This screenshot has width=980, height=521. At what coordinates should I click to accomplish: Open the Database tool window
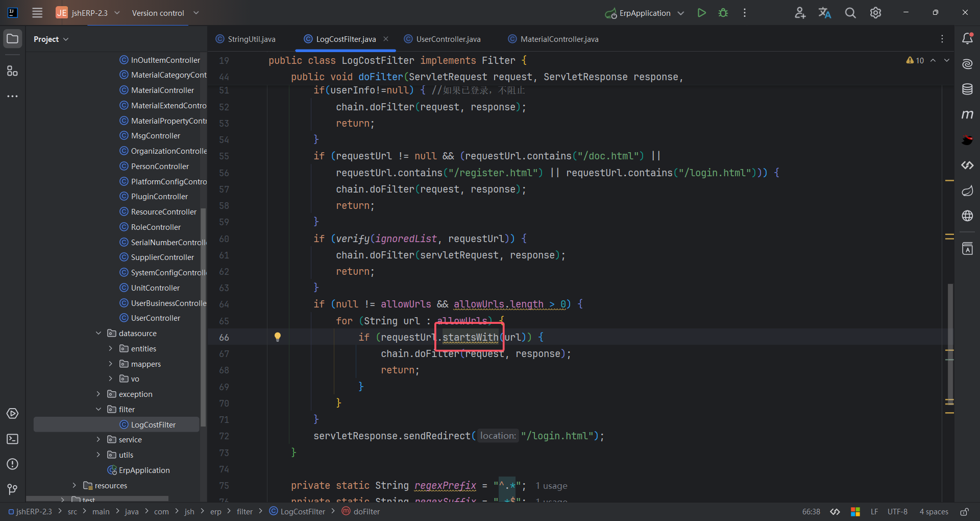point(967,89)
